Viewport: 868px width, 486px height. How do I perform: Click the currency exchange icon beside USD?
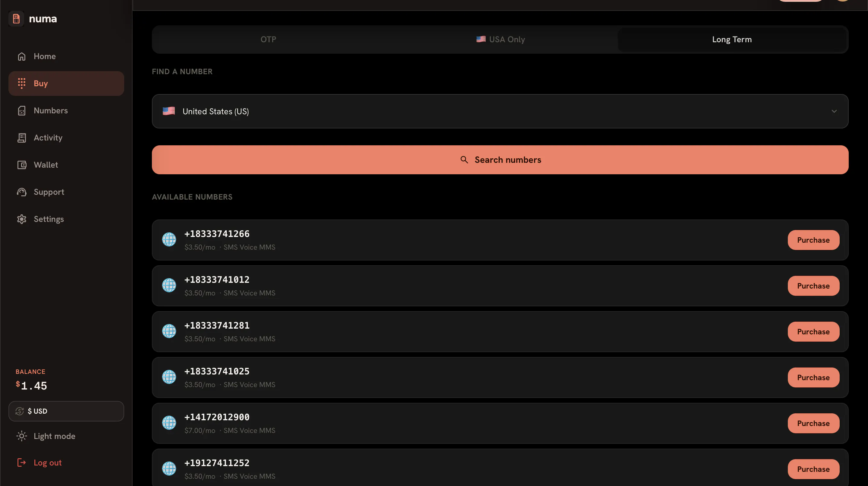[20, 411]
